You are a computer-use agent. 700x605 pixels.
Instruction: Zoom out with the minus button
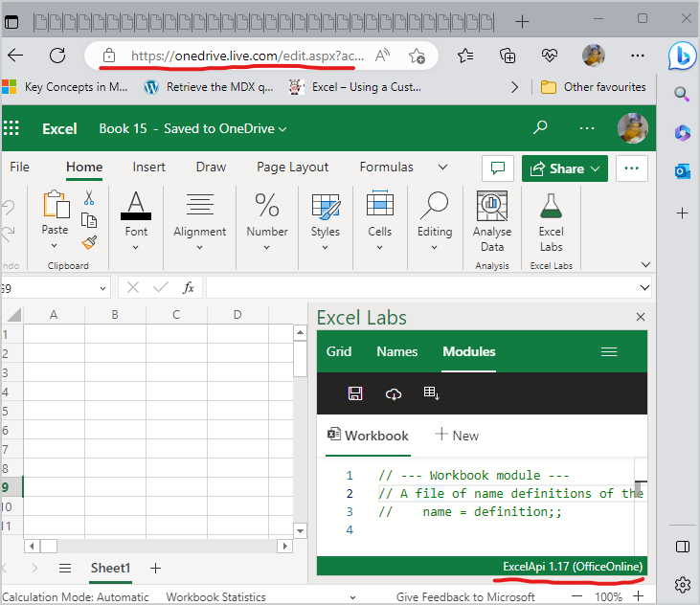point(577,596)
